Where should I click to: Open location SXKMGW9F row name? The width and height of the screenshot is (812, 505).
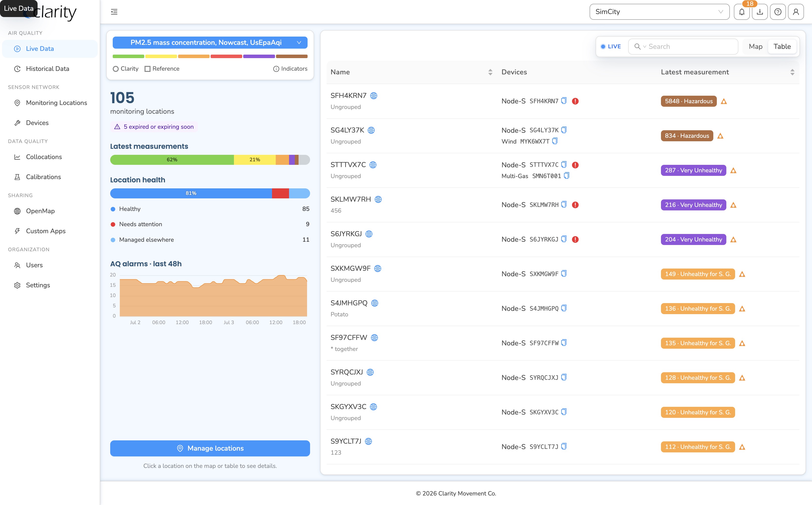[351, 269]
